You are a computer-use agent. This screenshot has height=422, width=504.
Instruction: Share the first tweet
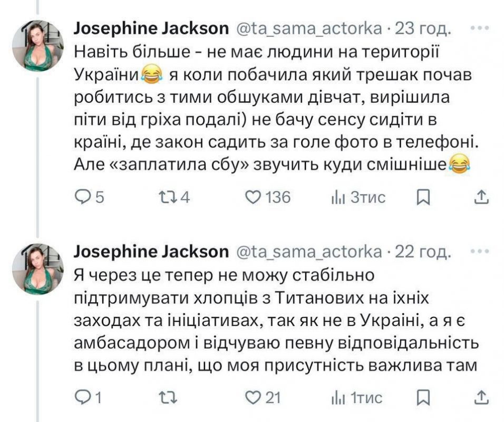click(481, 197)
